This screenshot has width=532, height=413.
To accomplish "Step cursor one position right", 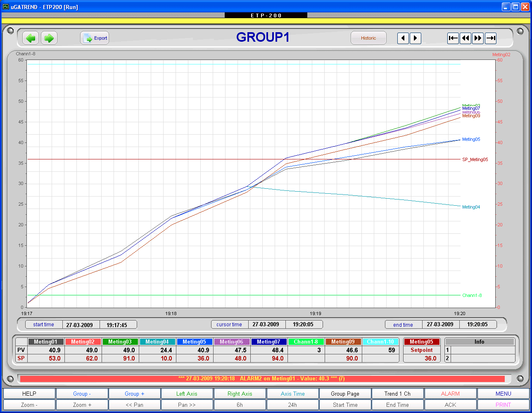I will 416,38.
